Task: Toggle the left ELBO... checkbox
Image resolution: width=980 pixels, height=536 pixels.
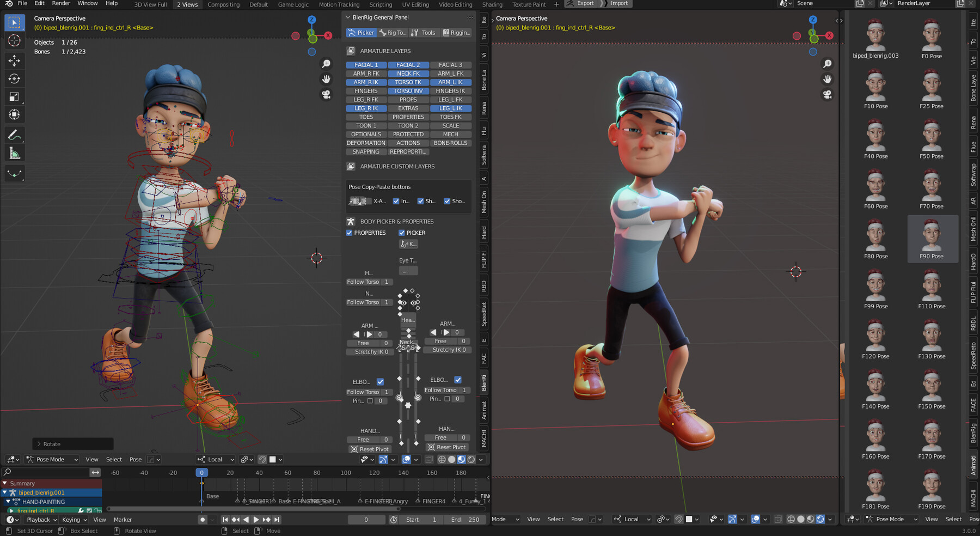Action: tap(380, 382)
